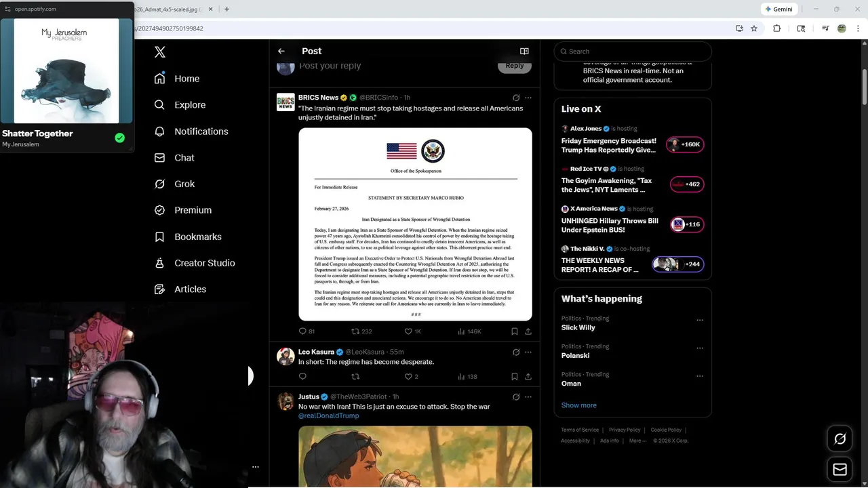Click the Reply button
Viewport: 868px width, 488px height.
(515, 66)
